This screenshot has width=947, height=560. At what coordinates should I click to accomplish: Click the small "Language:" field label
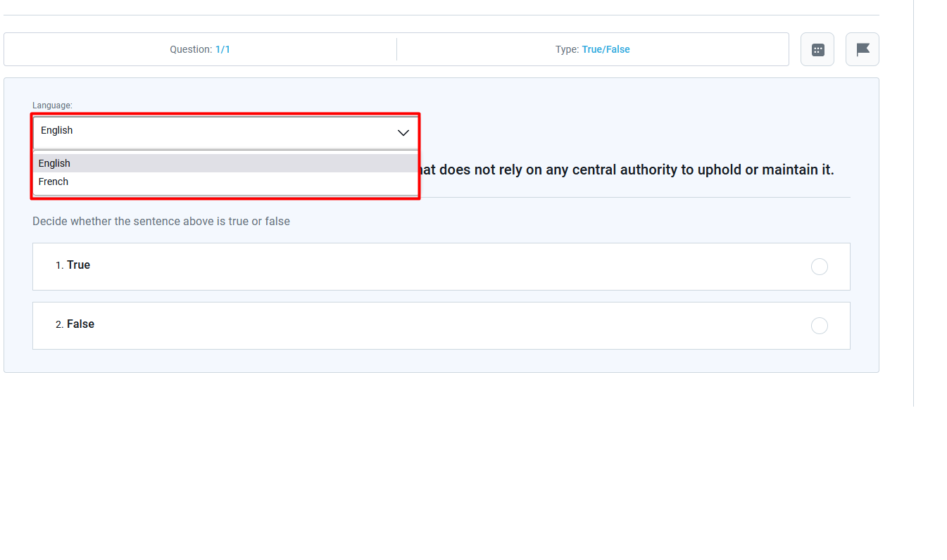point(52,106)
